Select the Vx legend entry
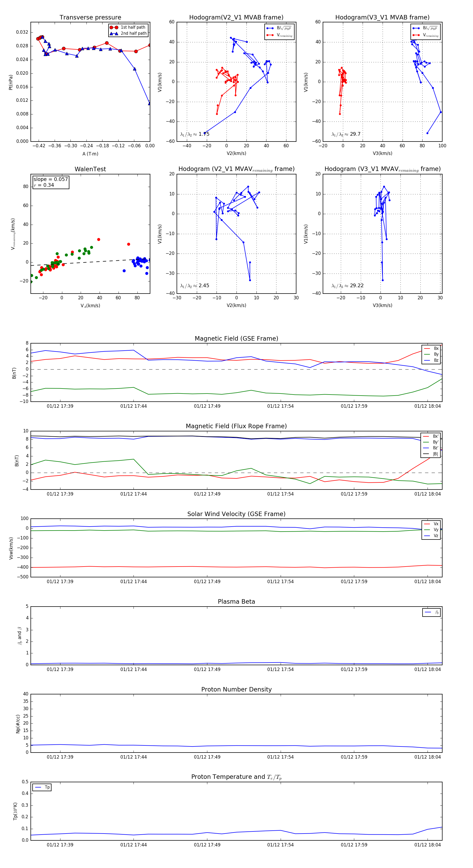The image size is (473, 868). pos(431,524)
